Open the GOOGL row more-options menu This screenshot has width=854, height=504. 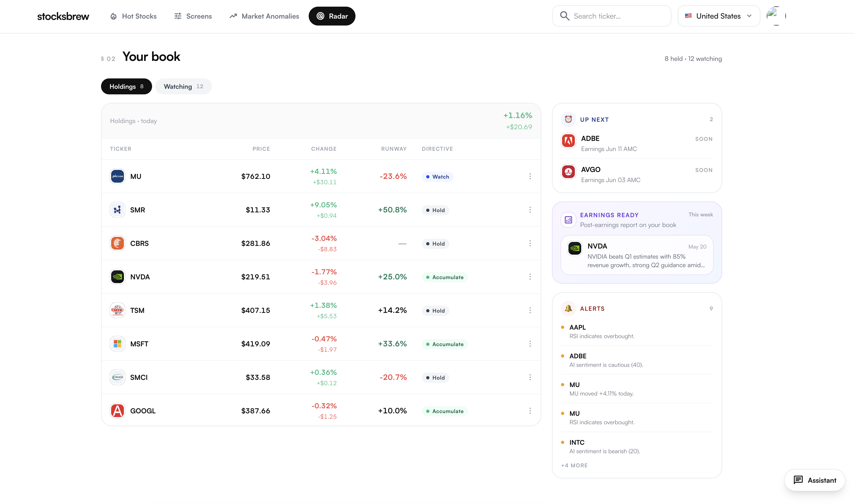(530, 411)
